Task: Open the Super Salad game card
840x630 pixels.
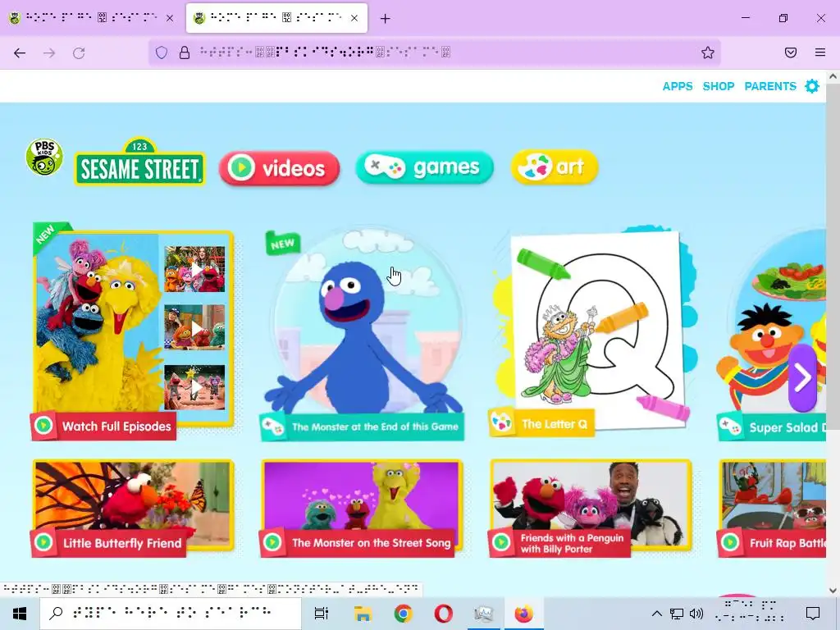Action: pos(771,335)
